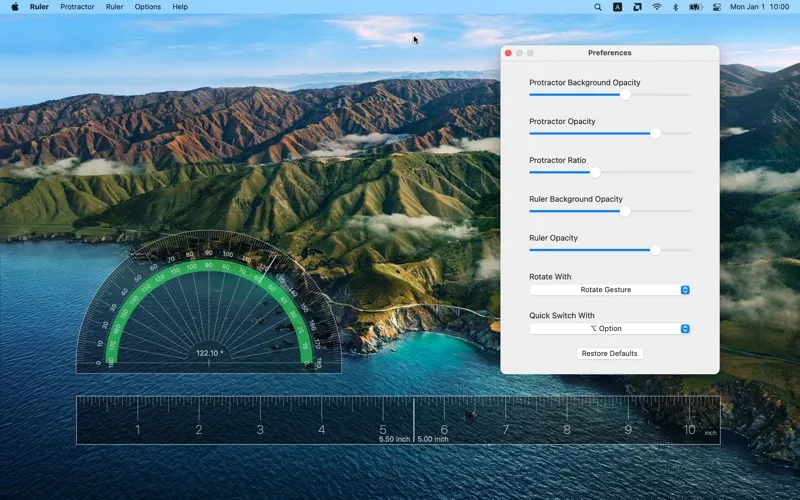This screenshot has width=800, height=500.
Task: Open the Quick Switch With dropdown
Action: (610, 329)
